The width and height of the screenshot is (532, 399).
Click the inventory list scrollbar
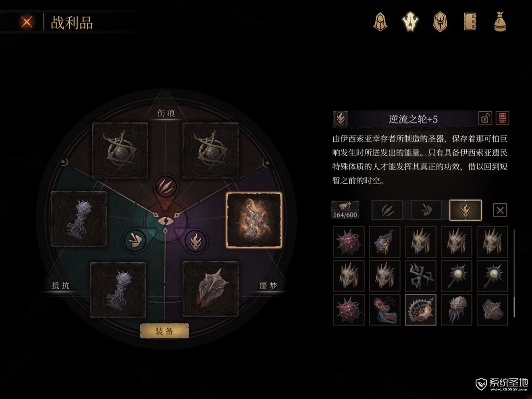[514, 273]
